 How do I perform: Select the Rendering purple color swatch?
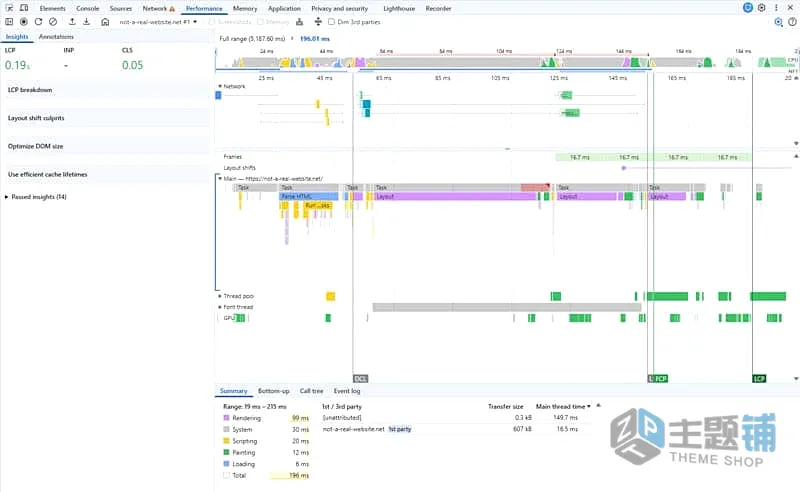pyautogui.click(x=227, y=418)
